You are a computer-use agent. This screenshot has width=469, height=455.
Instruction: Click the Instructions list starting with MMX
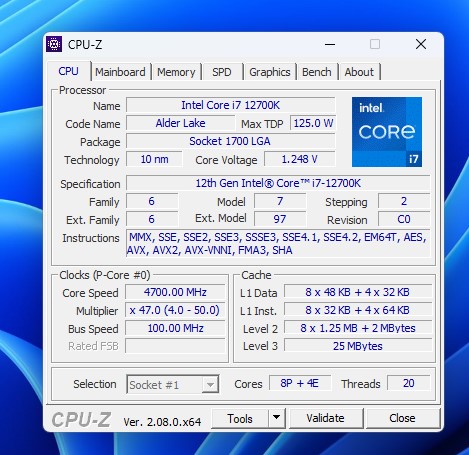(278, 244)
